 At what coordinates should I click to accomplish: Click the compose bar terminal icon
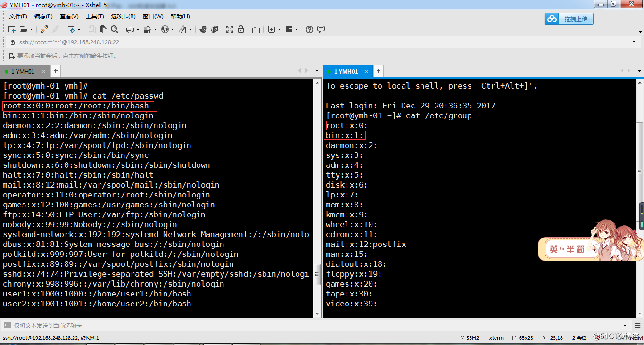coord(8,325)
